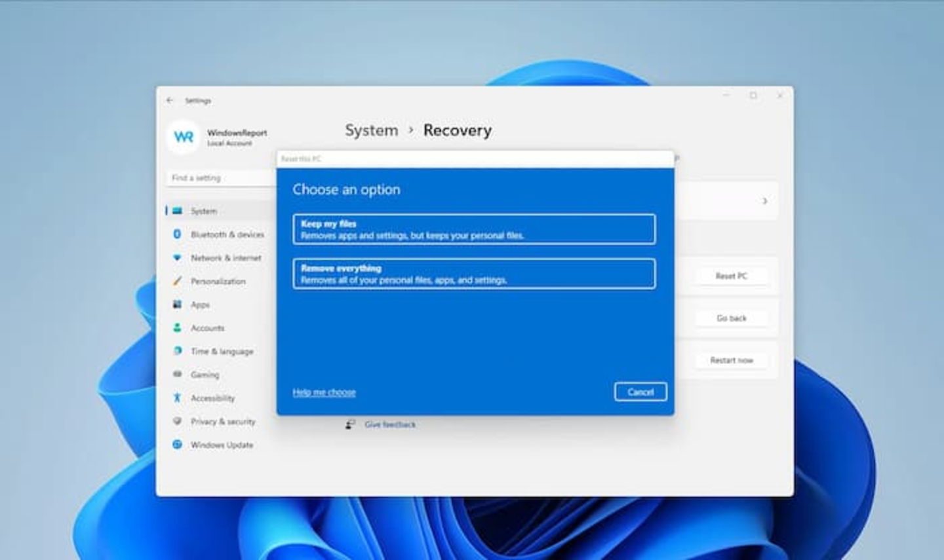Click the Apps sidebar icon

(177, 305)
